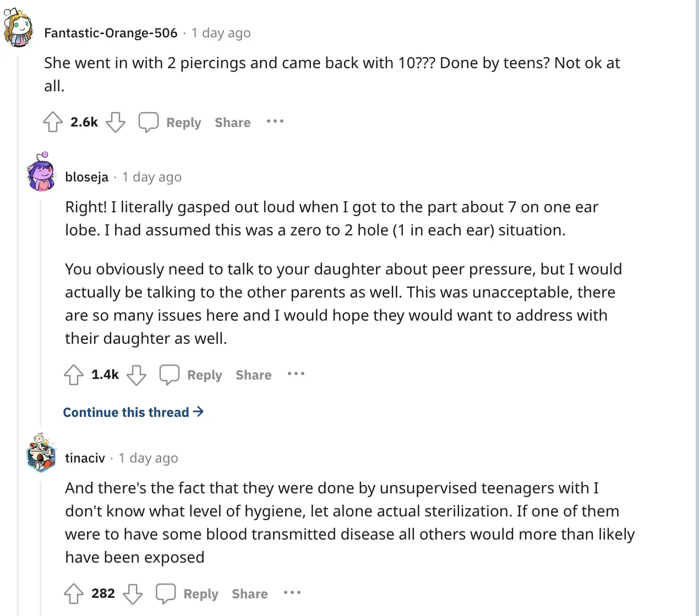Upvote Fantastic-Orange-506's comment

(x=53, y=122)
